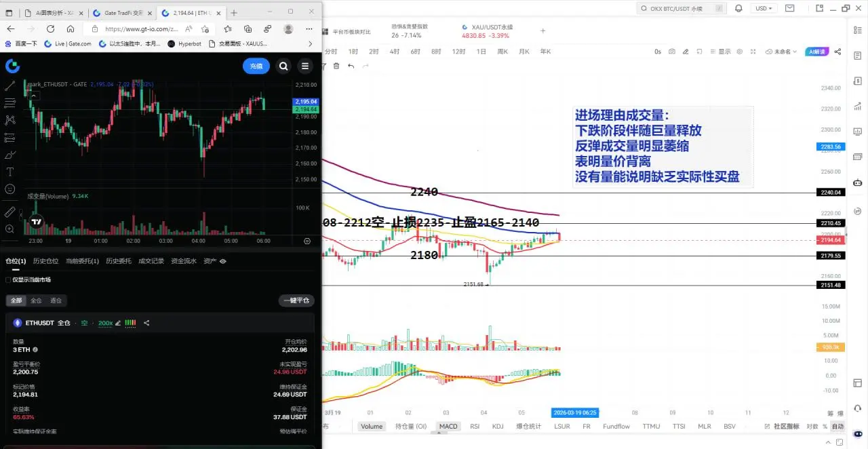The width and height of the screenshot is (868, 449).
Task: Expand 未命名 layout dropdown
Action: pyautogui.click(x=782, y=52)
